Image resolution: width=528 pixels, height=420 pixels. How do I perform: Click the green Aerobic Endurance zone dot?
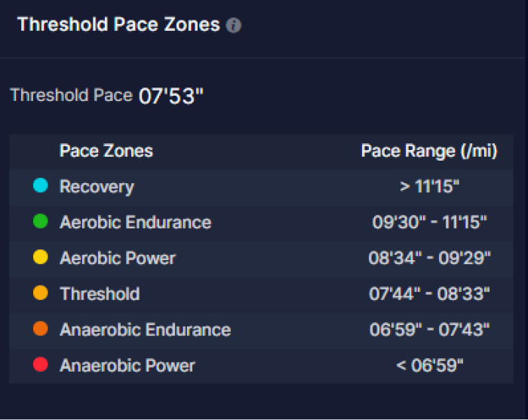[41, 222]
